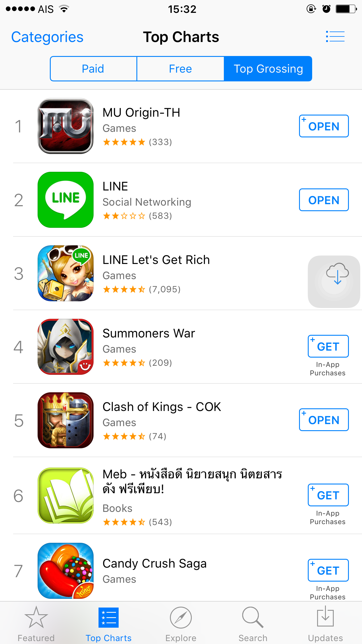362x644 pixels.
Task: Select the Summoners War app icon
Action: (x=66, y=347)
